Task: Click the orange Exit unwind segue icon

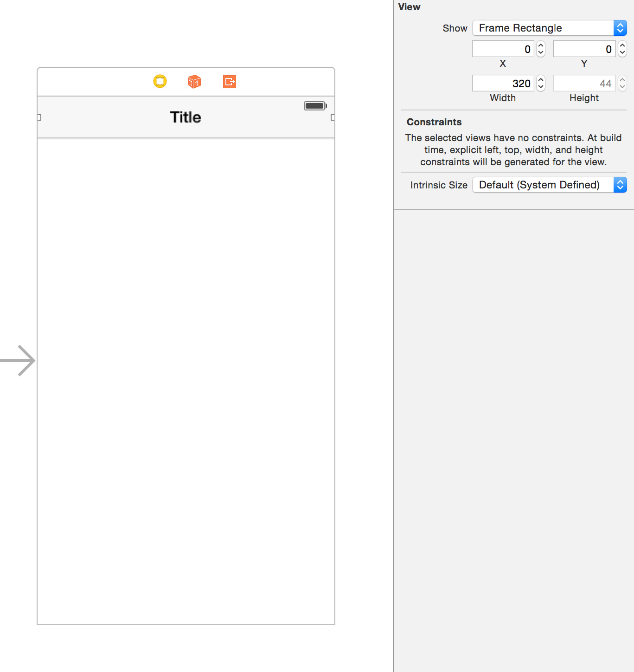Action: pos(229,81)
